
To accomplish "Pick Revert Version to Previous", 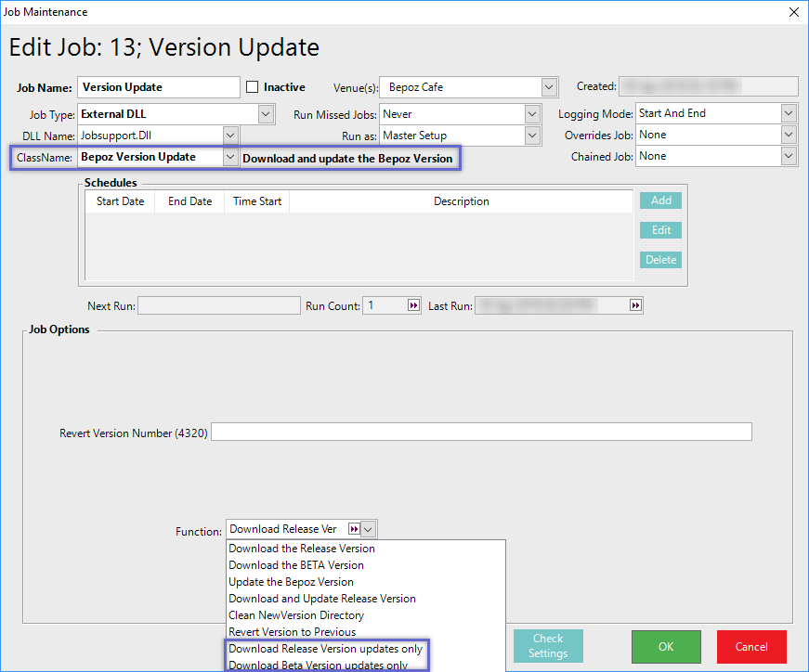I will click(x=292, y=632).
